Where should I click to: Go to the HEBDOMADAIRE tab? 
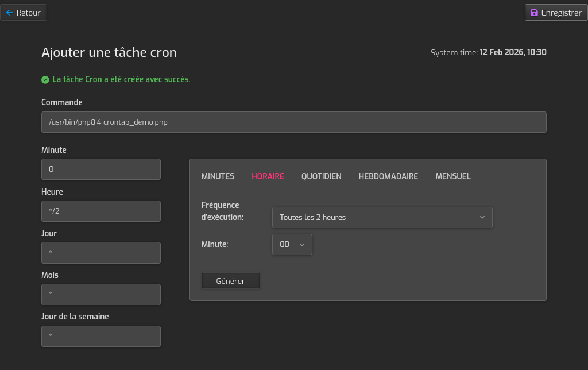[x=388, y=176]
